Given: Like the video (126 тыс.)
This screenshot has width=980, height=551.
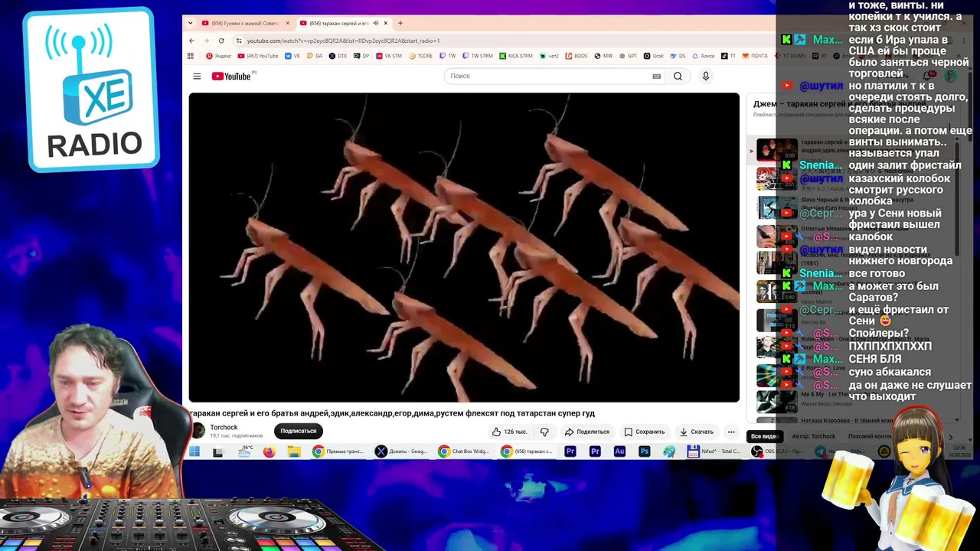Looking at the screenshot, I should 509,432.
